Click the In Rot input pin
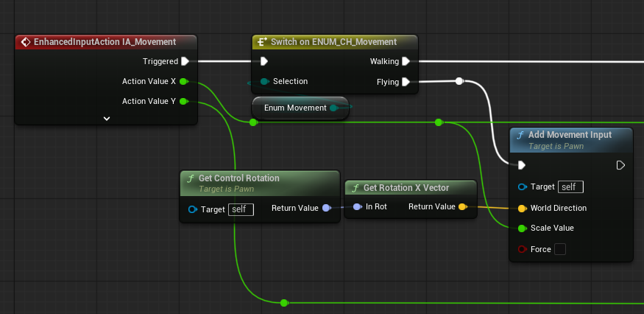Screen dimensions: 644x314 (x=357, y=207)
